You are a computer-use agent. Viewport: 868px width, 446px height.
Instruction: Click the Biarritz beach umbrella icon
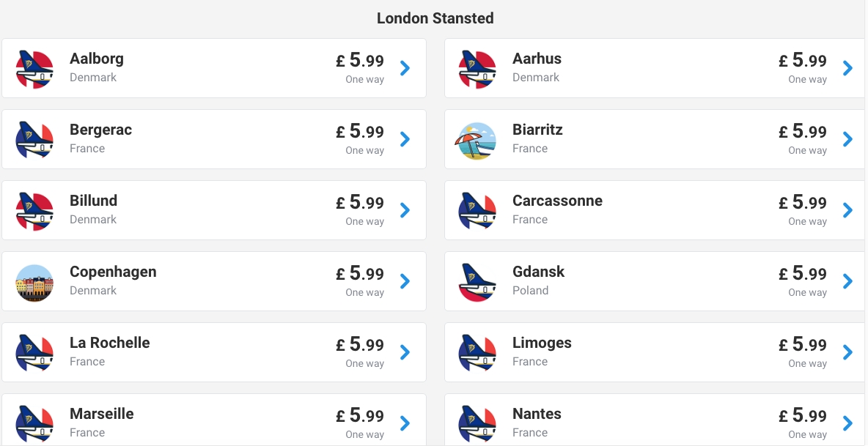coord(477,140)
